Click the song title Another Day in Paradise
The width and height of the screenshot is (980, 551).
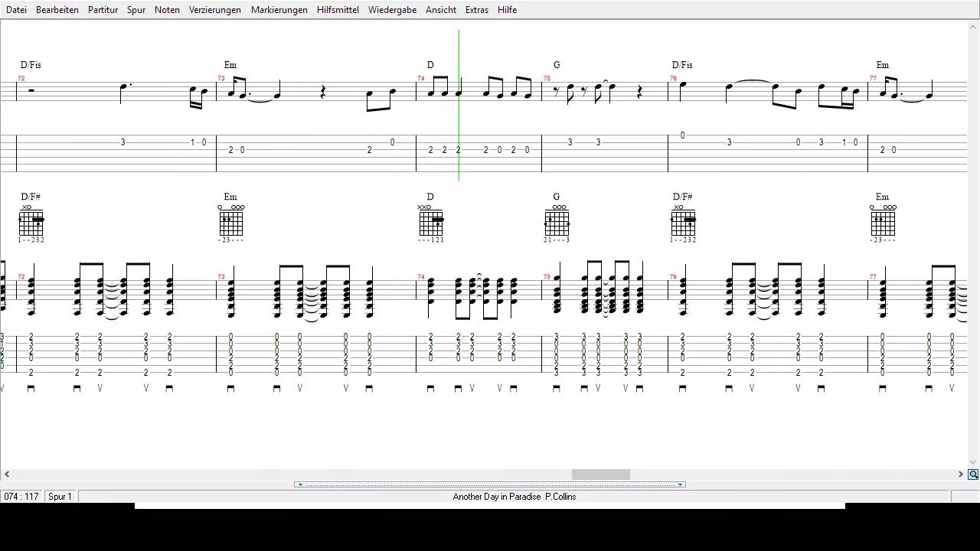click(x=497, y=497)
